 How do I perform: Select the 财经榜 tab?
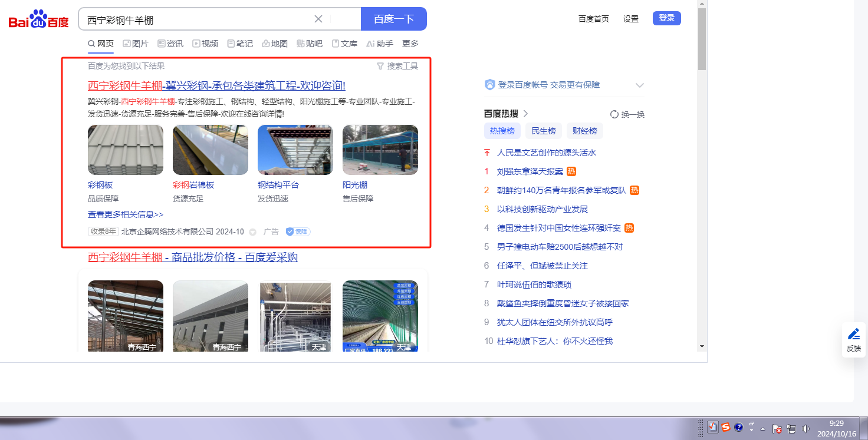[585, 131]
